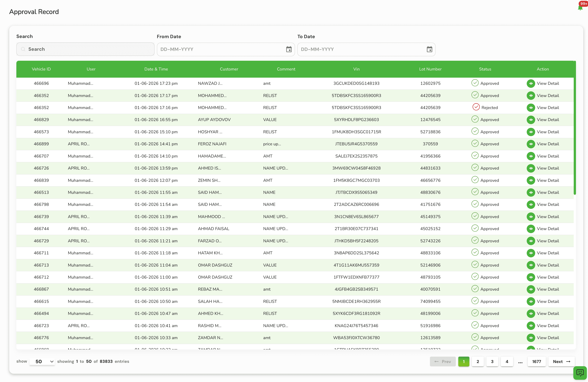The image size is (588, 382).
Task: Click the eye icon for vehicle 466712
Action: click(x=531, y=277)
